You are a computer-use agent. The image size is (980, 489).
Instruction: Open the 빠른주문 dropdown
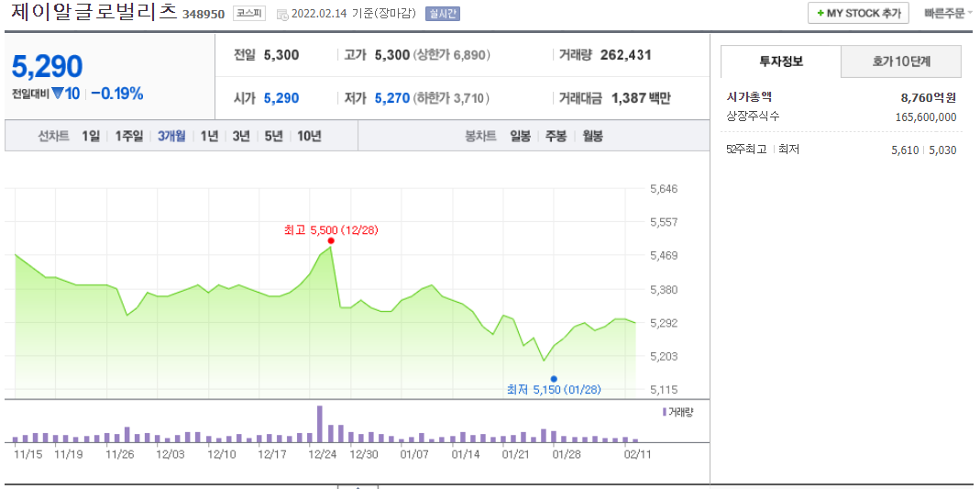(x=948, y=13)
